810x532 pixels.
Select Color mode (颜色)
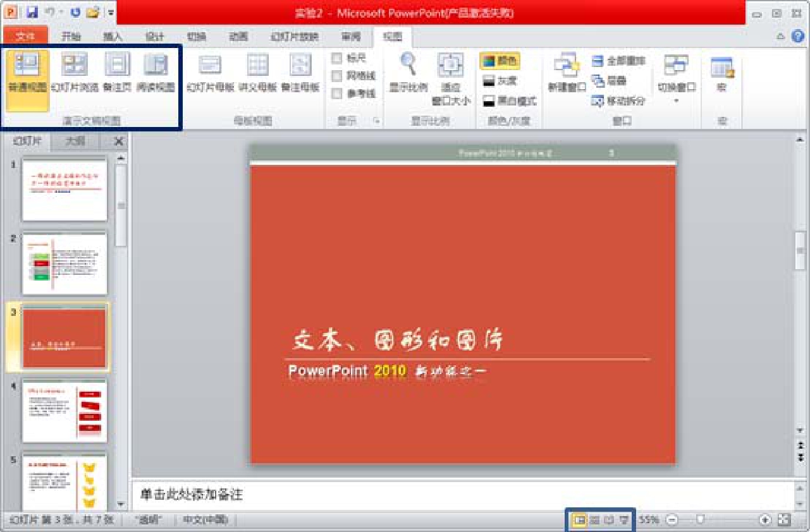click(500, 61)
